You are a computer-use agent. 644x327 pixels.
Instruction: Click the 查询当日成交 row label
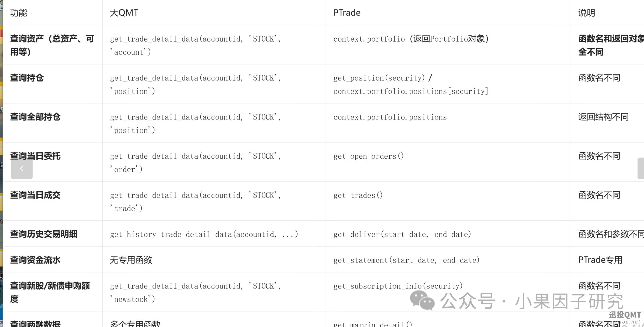point(35,195)
